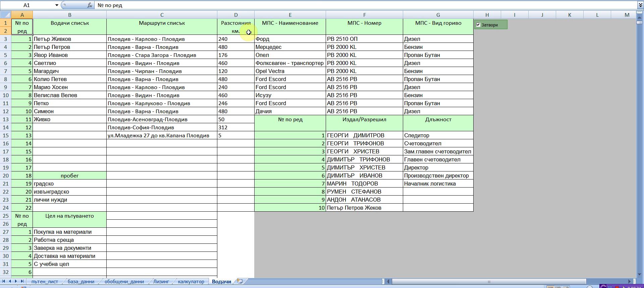Select row 13 header
The image size is (644, 288).
tap(6, 120)
